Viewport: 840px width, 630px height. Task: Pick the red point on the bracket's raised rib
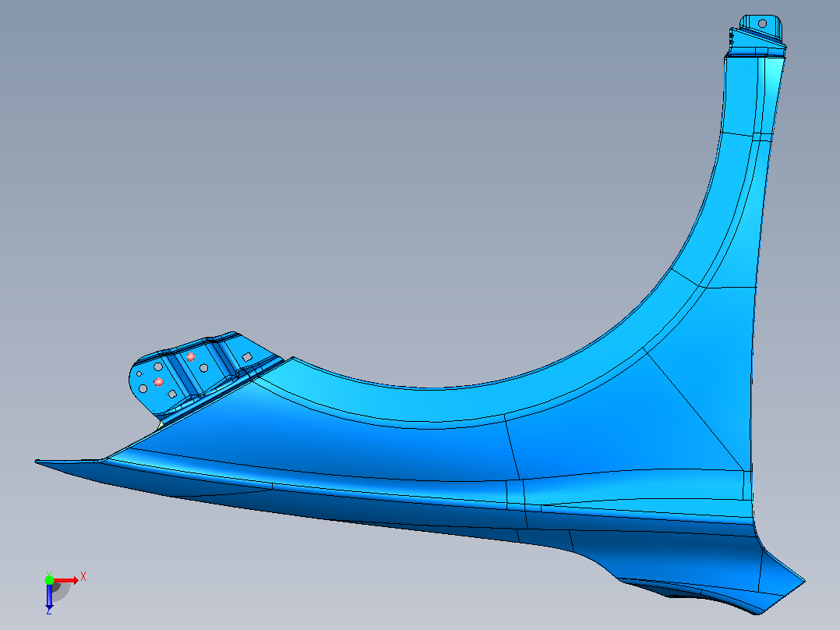191,357
